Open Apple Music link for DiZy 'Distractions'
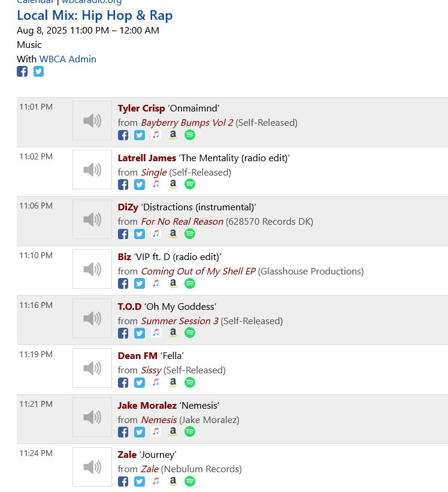The width and height of the screenshot is (448, 492). pyautogui.click(x=156, y=234)
